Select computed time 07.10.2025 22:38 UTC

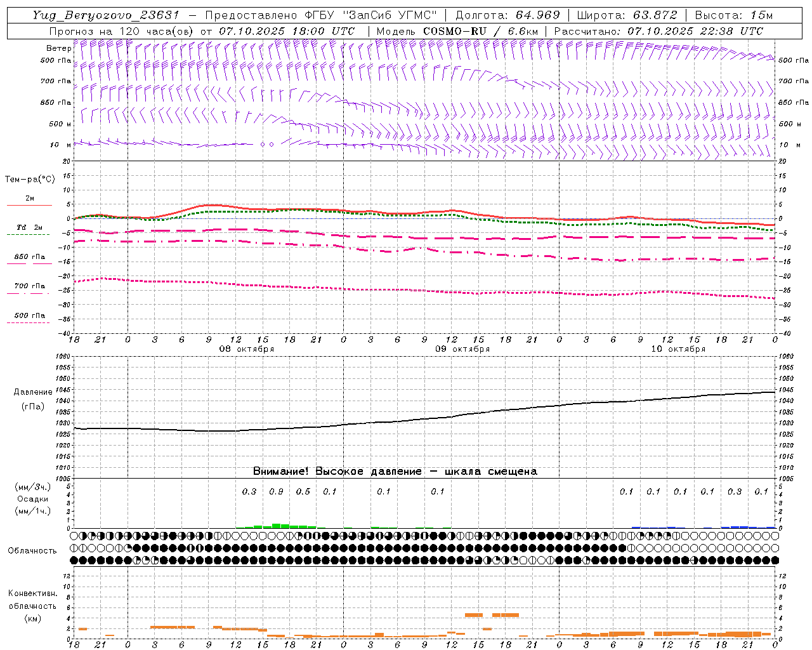[x=695, y=31]
